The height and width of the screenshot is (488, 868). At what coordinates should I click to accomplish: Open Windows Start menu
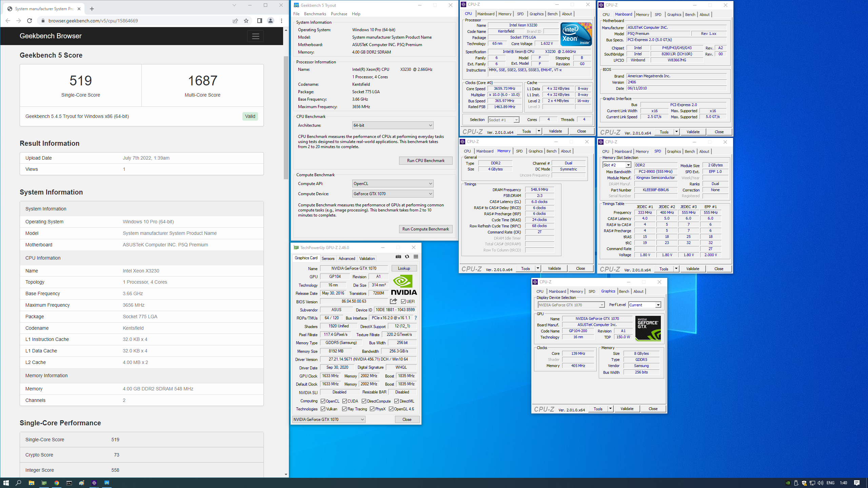pos(6,483)
